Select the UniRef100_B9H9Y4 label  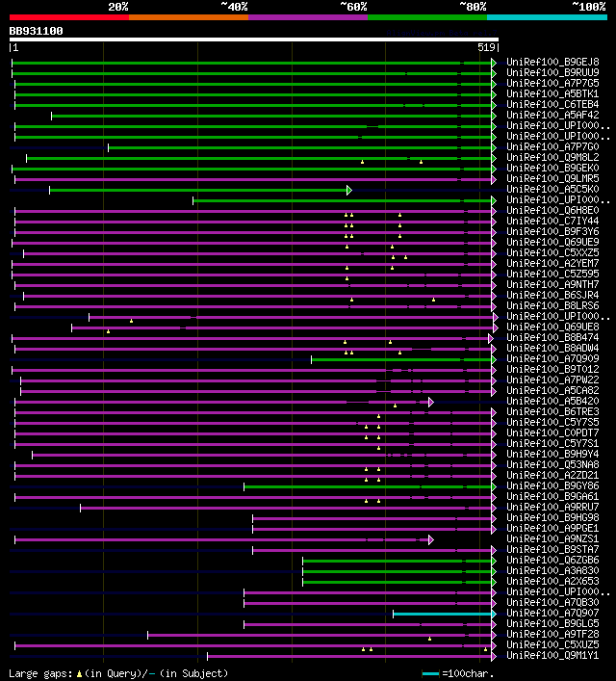(552, 455)
